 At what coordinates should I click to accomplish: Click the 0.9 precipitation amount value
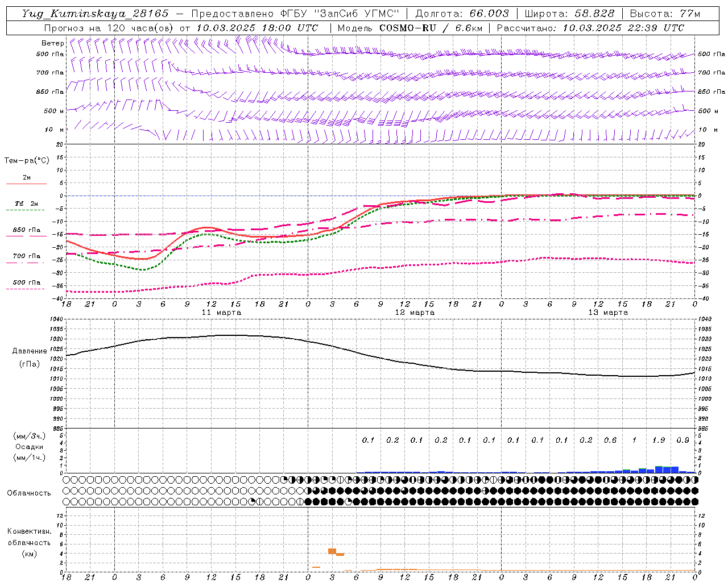(682, 440)
